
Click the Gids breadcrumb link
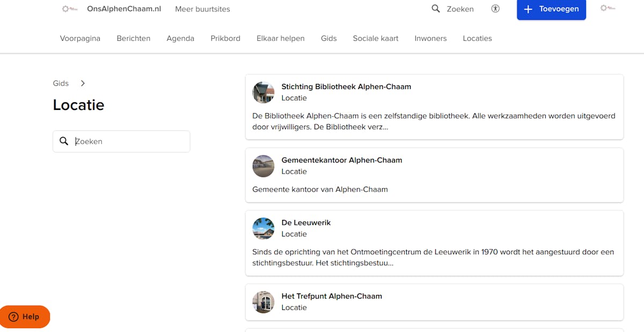pyautogui.click(x=61, y=83)
